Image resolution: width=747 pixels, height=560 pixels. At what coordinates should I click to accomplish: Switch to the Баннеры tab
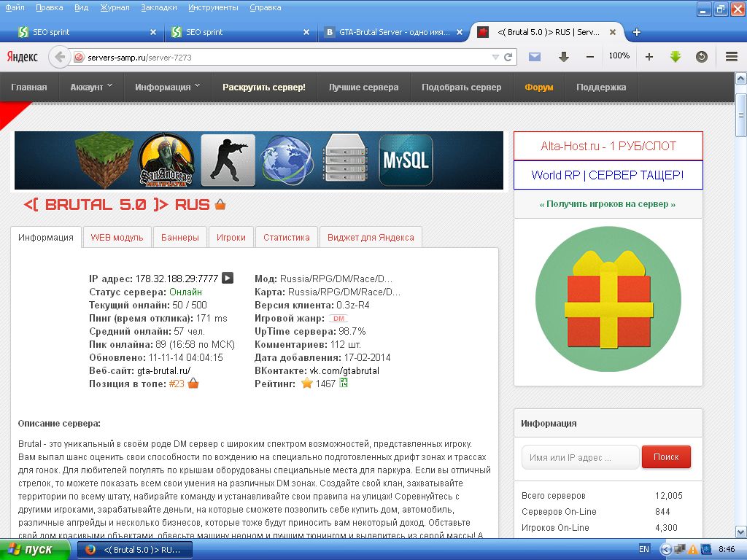coord(180,237)
